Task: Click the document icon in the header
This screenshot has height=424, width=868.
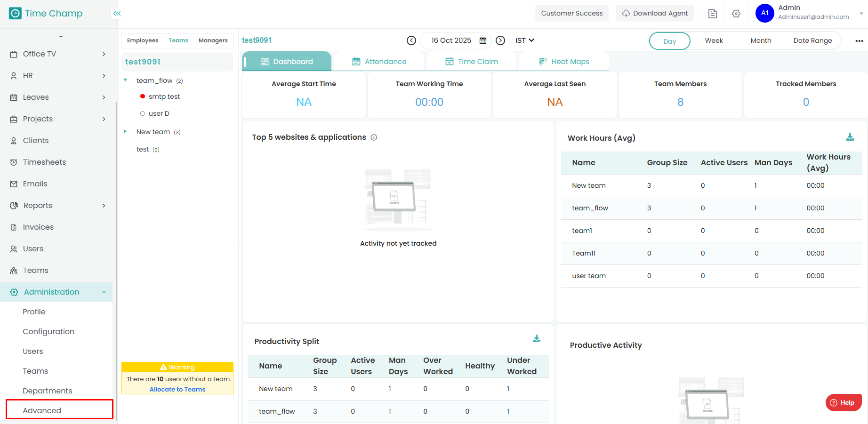Action: click(x=713, y=14)
